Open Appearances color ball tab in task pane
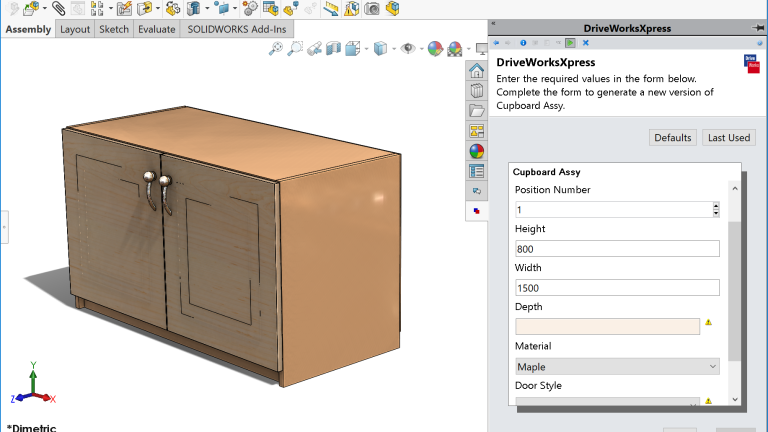Screen dimensions: 768x432 click(477, 151)
